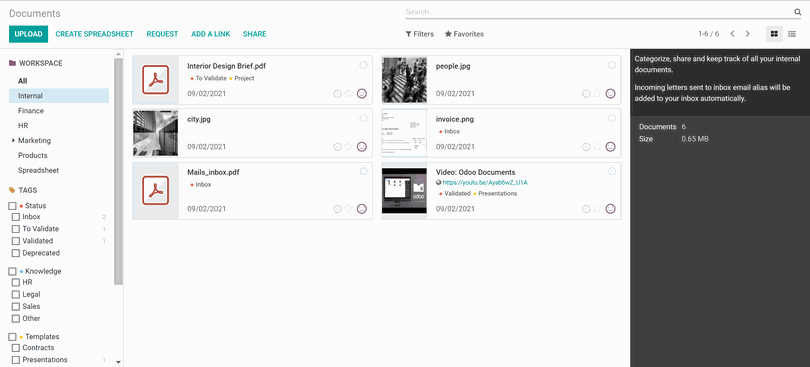This screenshot has height=367, width=810.
Task: Open the youtu.be video link
Action: [x=485, y=182]
